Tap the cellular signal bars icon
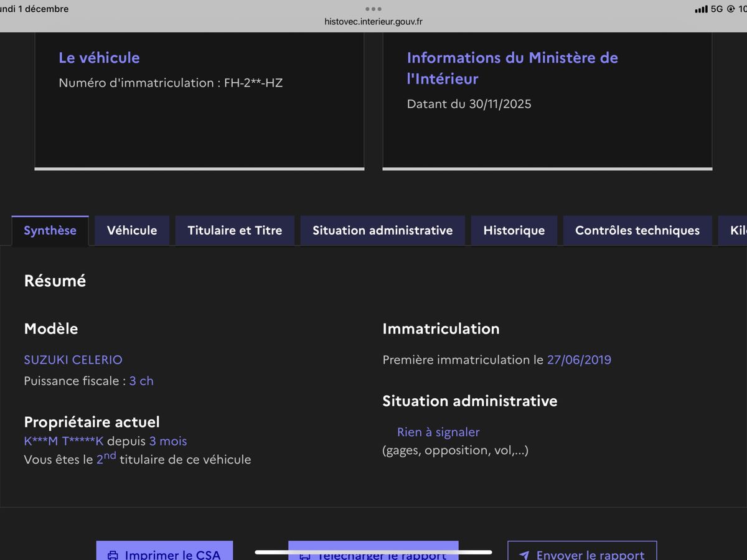Screen dimensions: 747x560 click(701, 9)
